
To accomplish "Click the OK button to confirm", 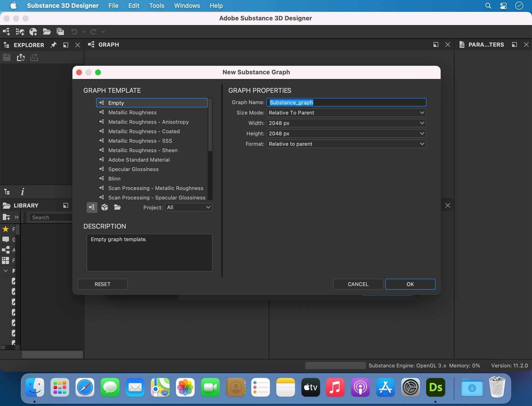I will (410, 284).
